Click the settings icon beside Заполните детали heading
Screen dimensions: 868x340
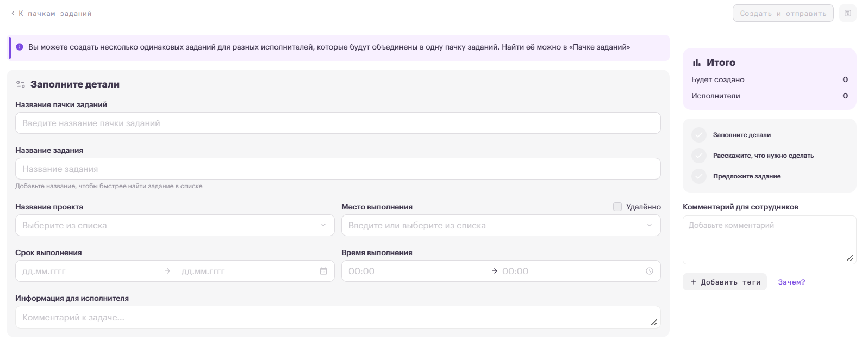coord(21,84)
